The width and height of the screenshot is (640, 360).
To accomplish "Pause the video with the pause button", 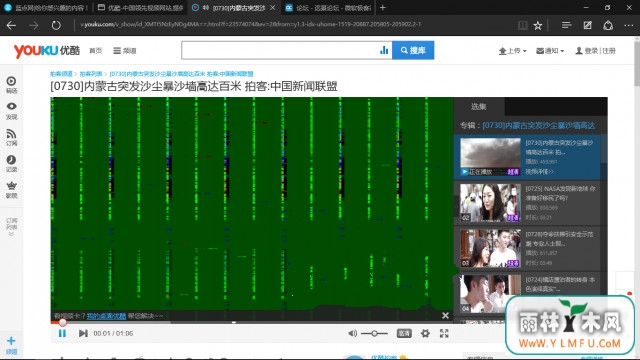I will point(62,333).
